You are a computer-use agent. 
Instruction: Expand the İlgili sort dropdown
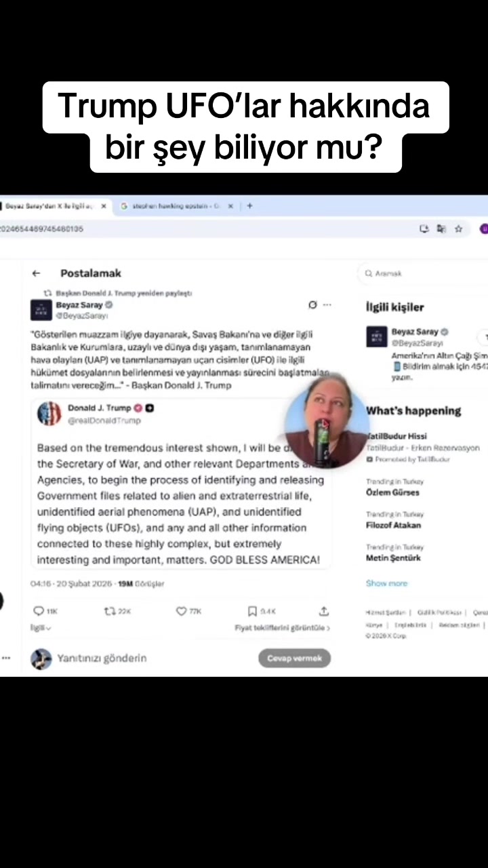(x=41, y=628)
